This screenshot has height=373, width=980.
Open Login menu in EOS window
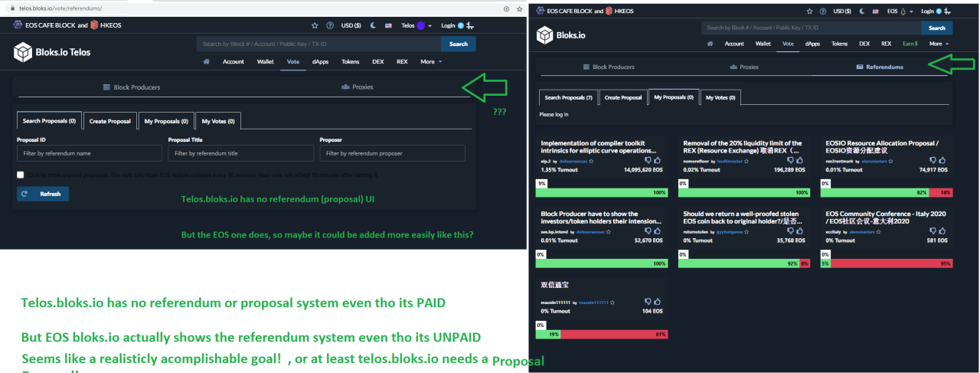pos(937,11)
